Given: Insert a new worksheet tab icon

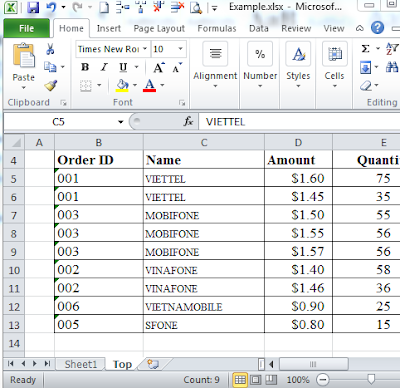Looking at the screenshot, I should [x=153, y=364].
